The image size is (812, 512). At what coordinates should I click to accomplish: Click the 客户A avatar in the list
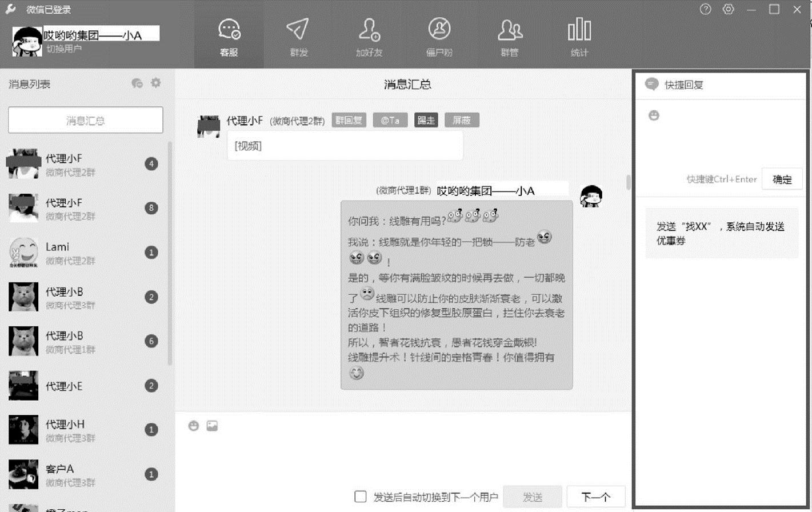tap(23, 474)
